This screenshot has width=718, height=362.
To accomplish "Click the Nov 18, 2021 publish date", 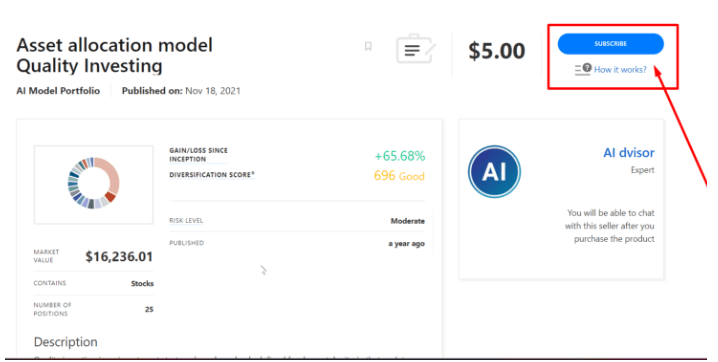I will [x=212, y=91].
